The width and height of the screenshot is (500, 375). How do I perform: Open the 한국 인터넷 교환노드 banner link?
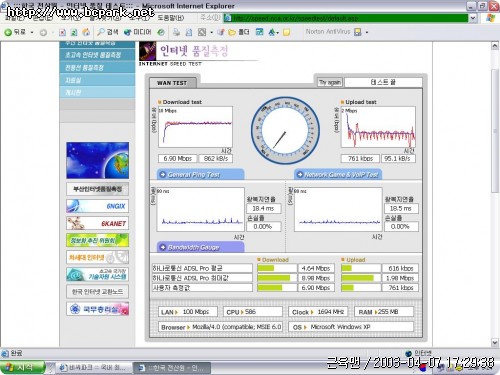pyautogui.click(x=97, y=291)
